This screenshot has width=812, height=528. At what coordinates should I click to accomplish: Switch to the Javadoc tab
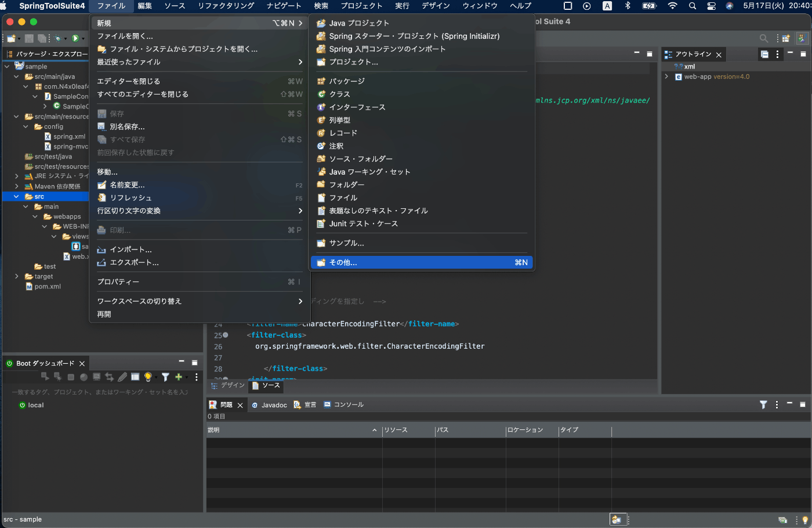pyautogui.click(x=269, y=405)
